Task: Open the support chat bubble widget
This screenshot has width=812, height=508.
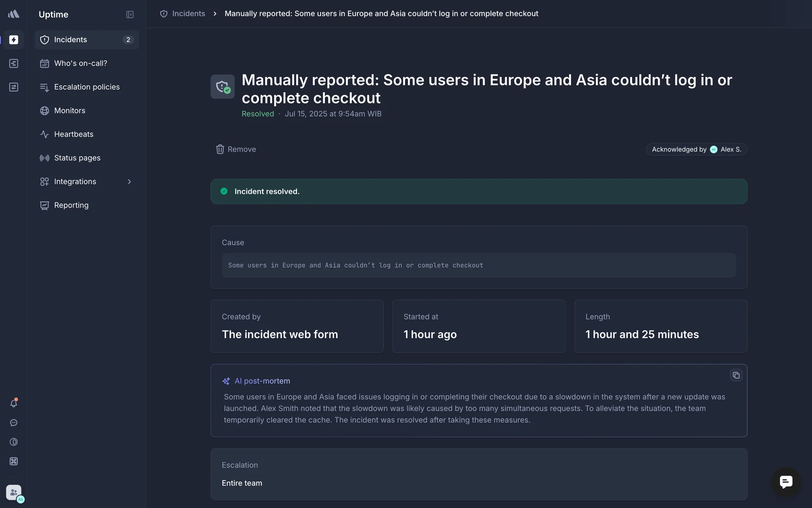Action: tap(786, 482)
